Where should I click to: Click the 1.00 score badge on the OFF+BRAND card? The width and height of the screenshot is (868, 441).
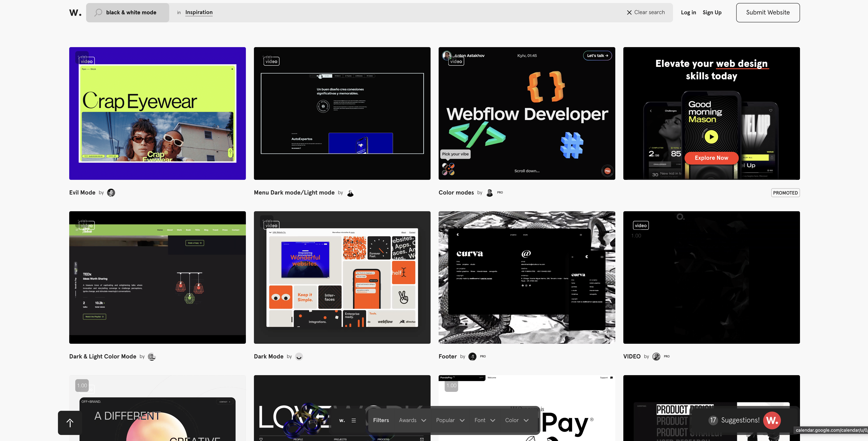82,385
